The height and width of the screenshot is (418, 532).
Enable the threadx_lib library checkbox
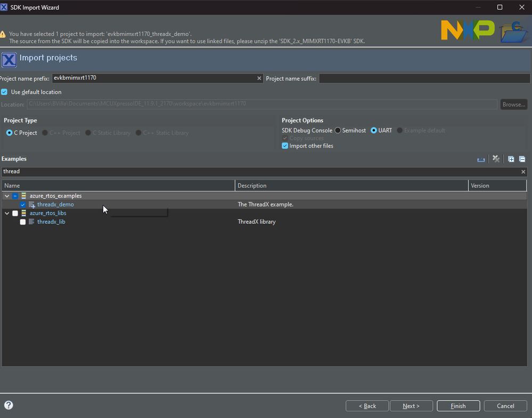(22, 222)
